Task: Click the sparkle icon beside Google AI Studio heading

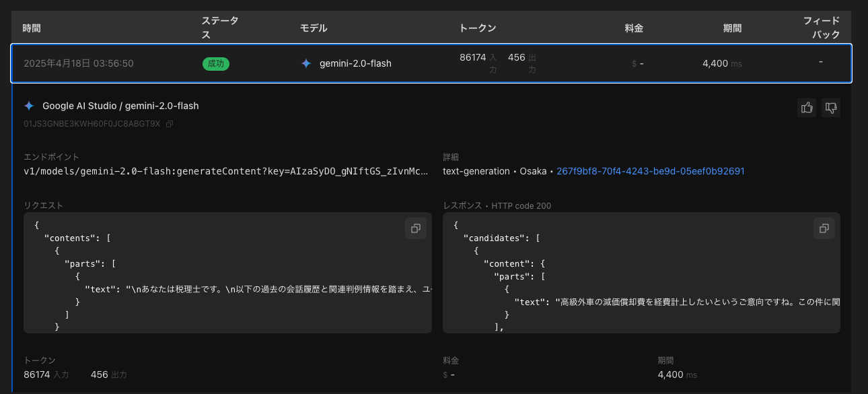Action: tap(29, 106)
